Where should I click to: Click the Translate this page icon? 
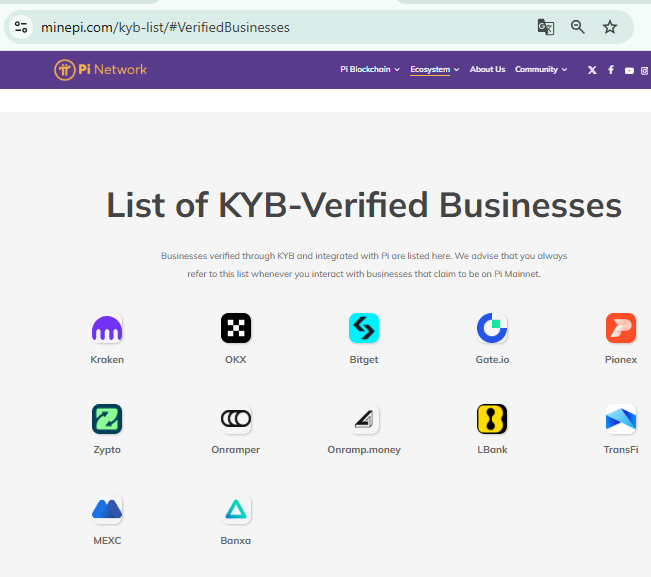546,27
